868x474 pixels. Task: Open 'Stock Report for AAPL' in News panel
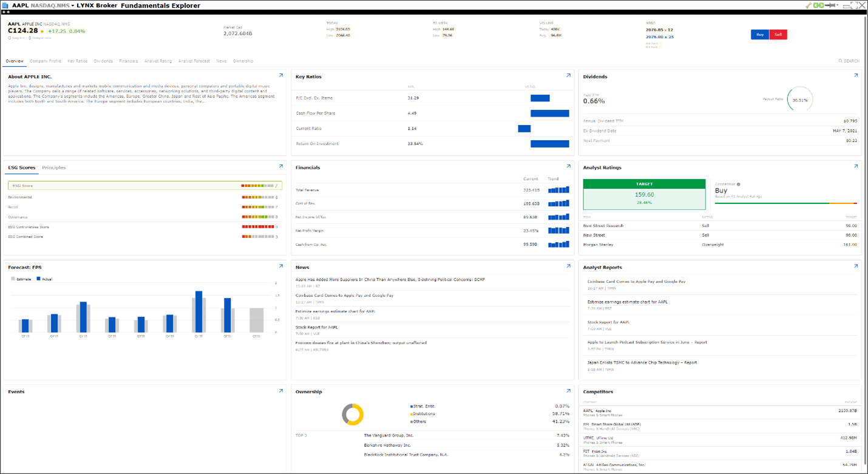pyautogui.click(x=317, y=327)
